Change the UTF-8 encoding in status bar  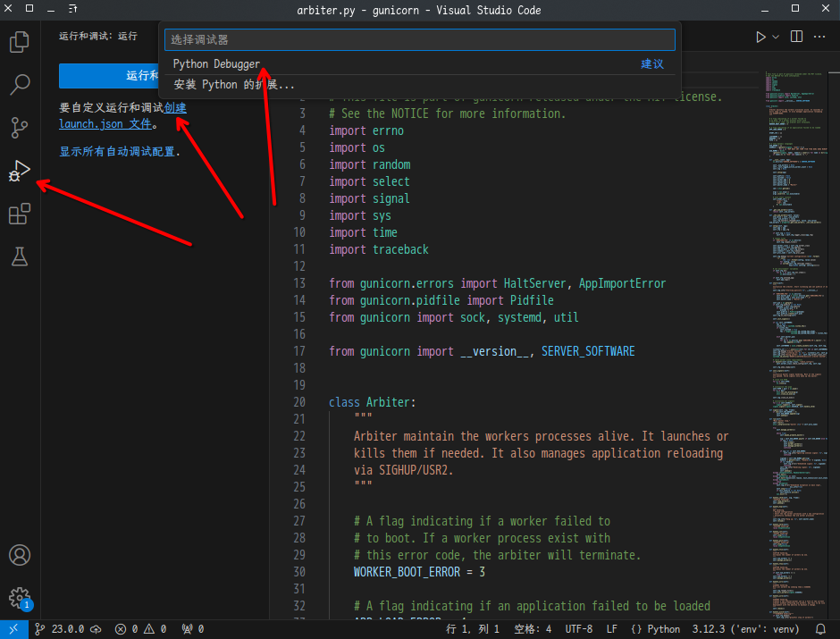pos(578,629)
